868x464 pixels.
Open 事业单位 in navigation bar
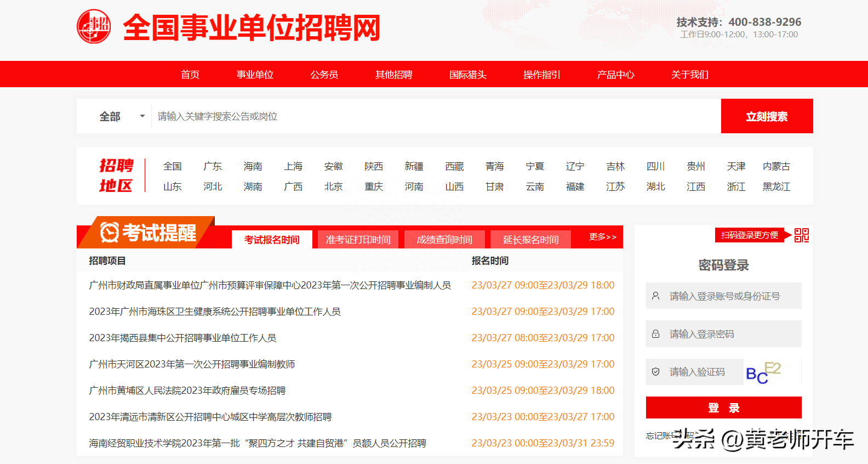coord(255,75)
